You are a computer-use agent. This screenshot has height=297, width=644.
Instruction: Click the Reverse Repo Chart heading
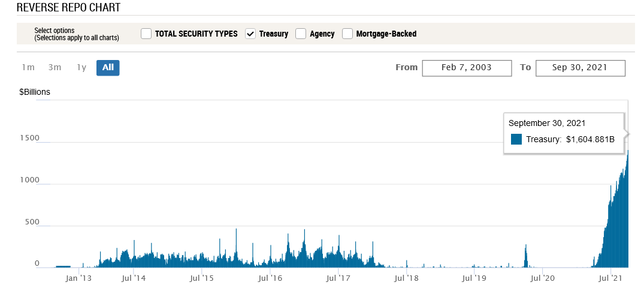(68, 8)
